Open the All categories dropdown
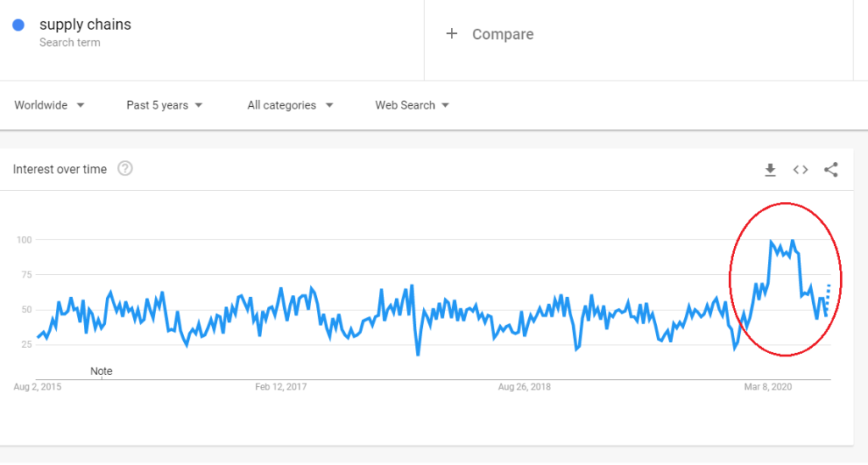Viewport: 868px width, 465px height. tap(290, 105)
